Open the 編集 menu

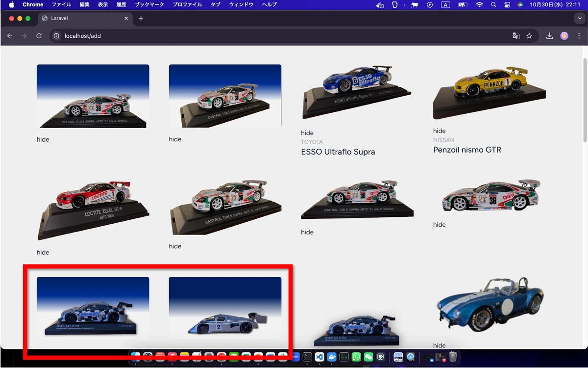pos(84,5)
